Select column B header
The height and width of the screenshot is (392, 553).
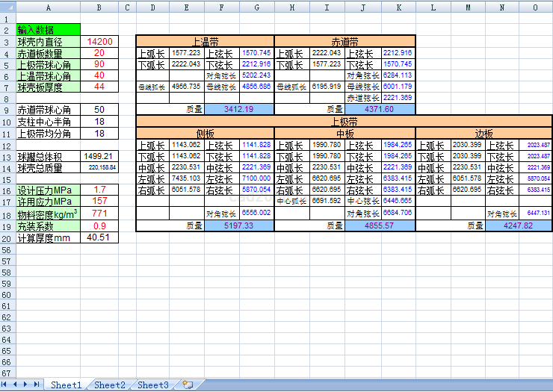tap(99, 7)
